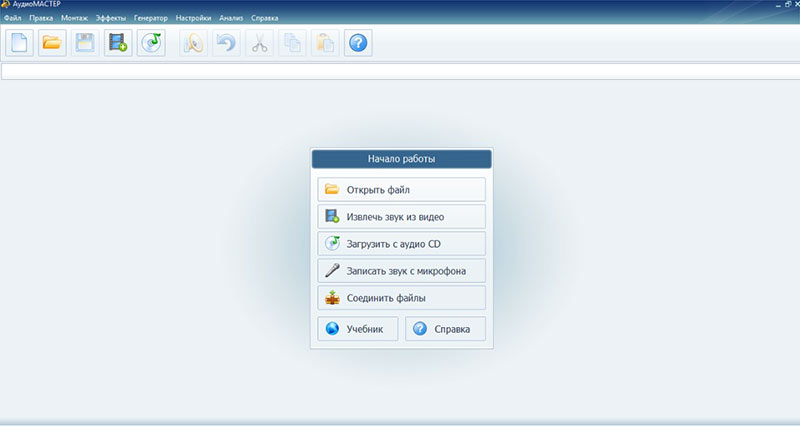
Task: Open the Генератор menu
Action: [151, 18]
